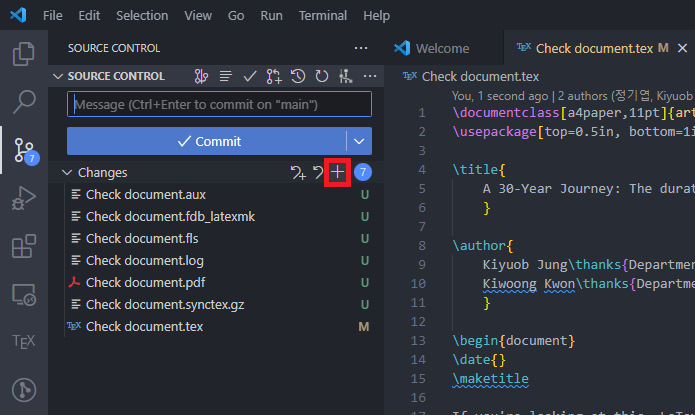Click the repository tree icon after refresh

(345, 76)
